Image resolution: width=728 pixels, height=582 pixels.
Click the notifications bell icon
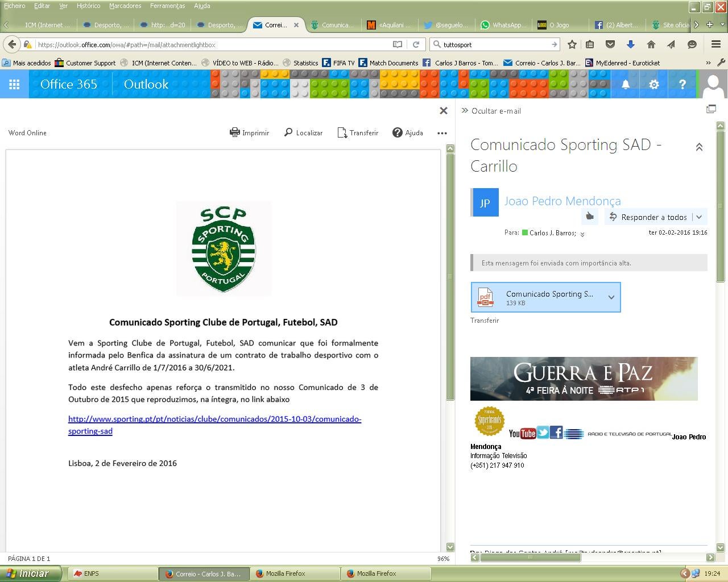click(625, 84)
